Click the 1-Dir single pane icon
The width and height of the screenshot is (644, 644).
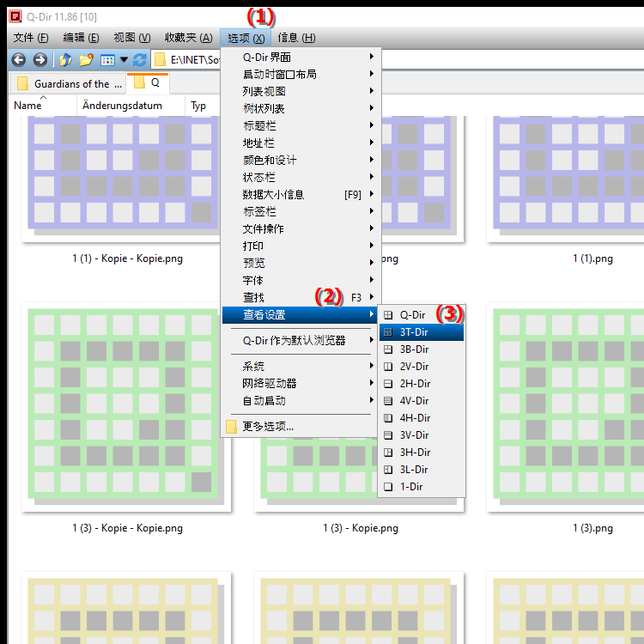pyautogui.click(x=388, y=487)
